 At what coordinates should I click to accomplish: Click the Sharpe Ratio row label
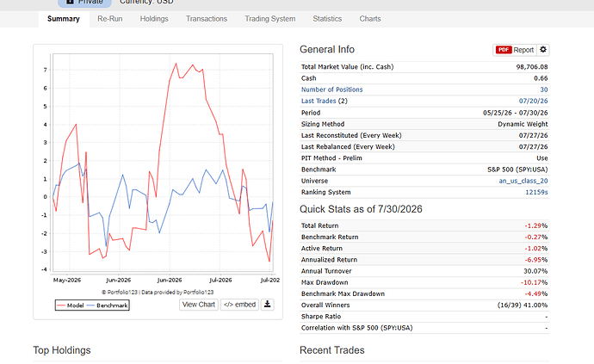point(321,317)
